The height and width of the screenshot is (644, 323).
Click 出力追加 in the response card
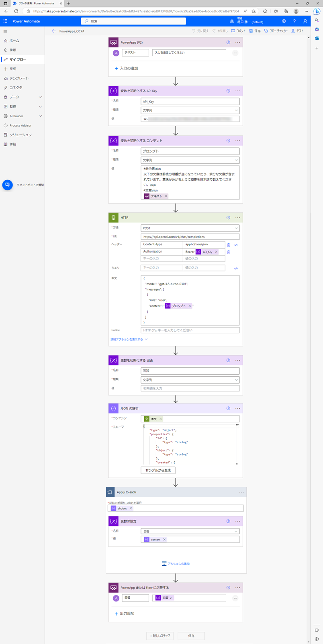(125, 614)
